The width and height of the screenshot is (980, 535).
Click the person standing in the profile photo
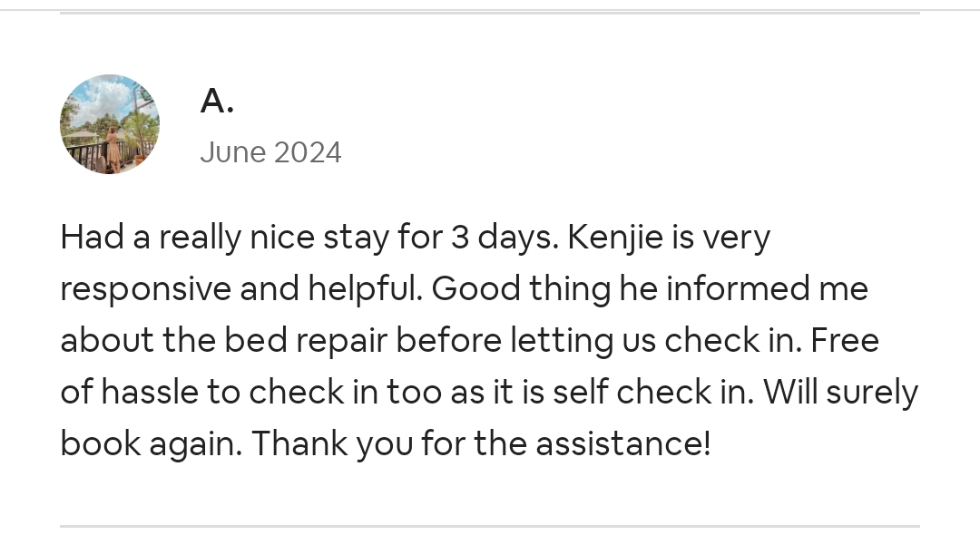coord(113,150)
